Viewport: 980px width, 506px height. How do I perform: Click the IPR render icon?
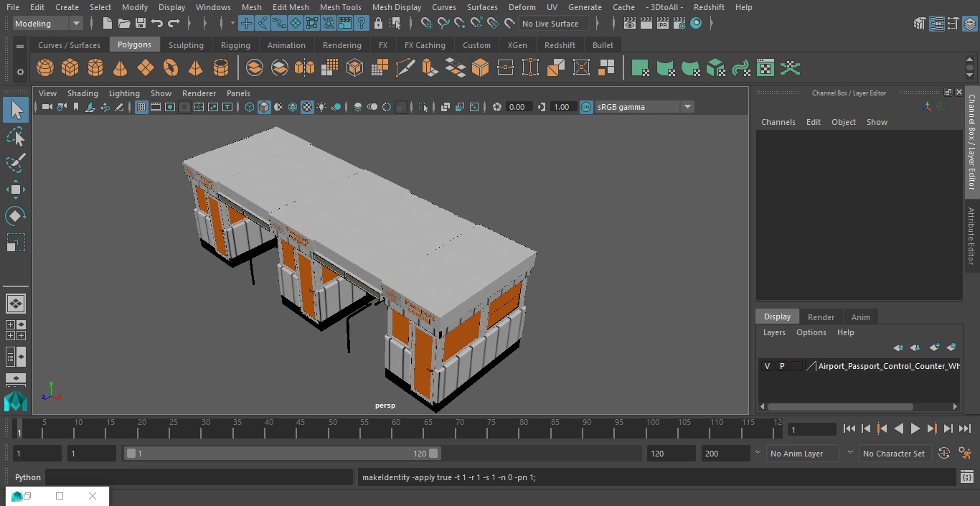tap(663, 24)
